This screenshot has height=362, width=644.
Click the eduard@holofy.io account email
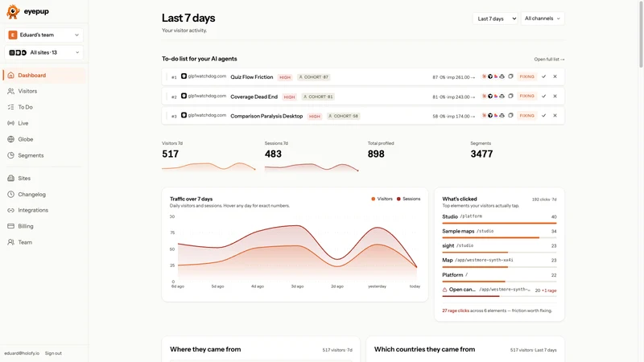coord(22,353)
